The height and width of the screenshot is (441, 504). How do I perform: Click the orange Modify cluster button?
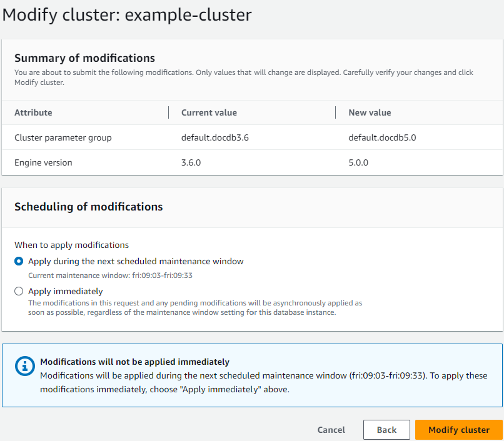[458, 430]
